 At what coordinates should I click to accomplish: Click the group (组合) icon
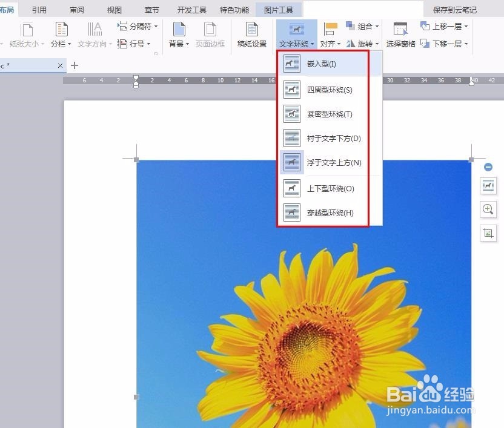[x=350, y=25]
